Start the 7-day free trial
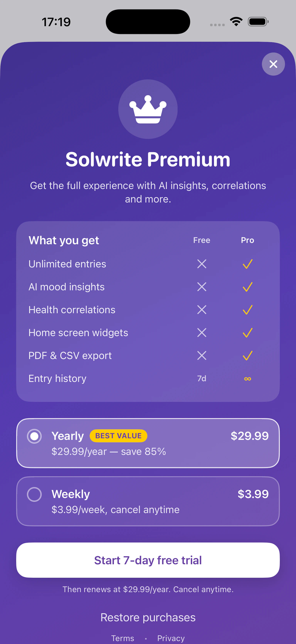 click(x=148, y=560)
